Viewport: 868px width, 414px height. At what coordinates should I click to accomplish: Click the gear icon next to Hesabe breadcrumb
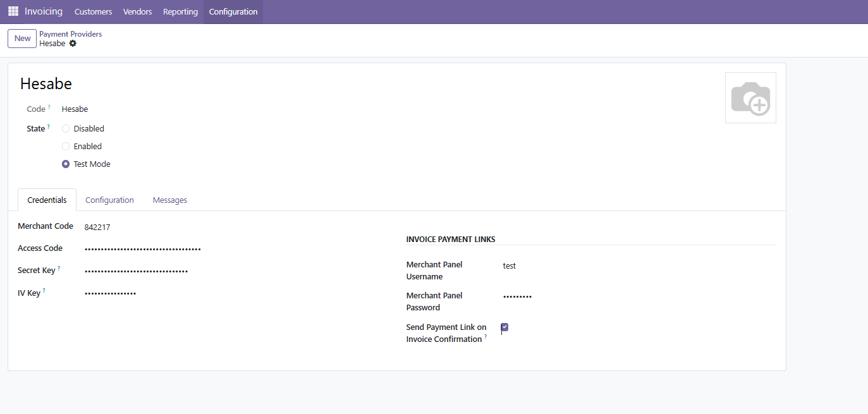coord(73,44)
